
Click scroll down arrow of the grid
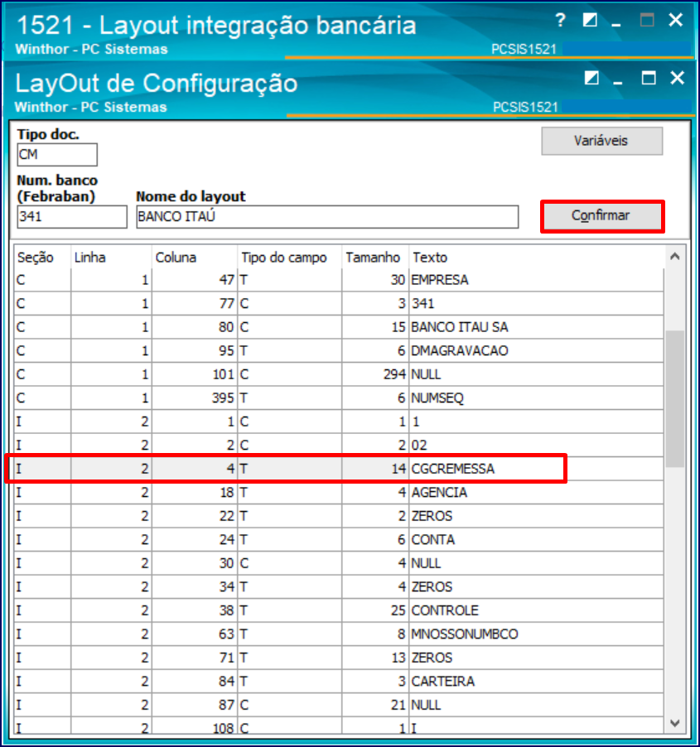pyautogui.click(x=675, y=724)
